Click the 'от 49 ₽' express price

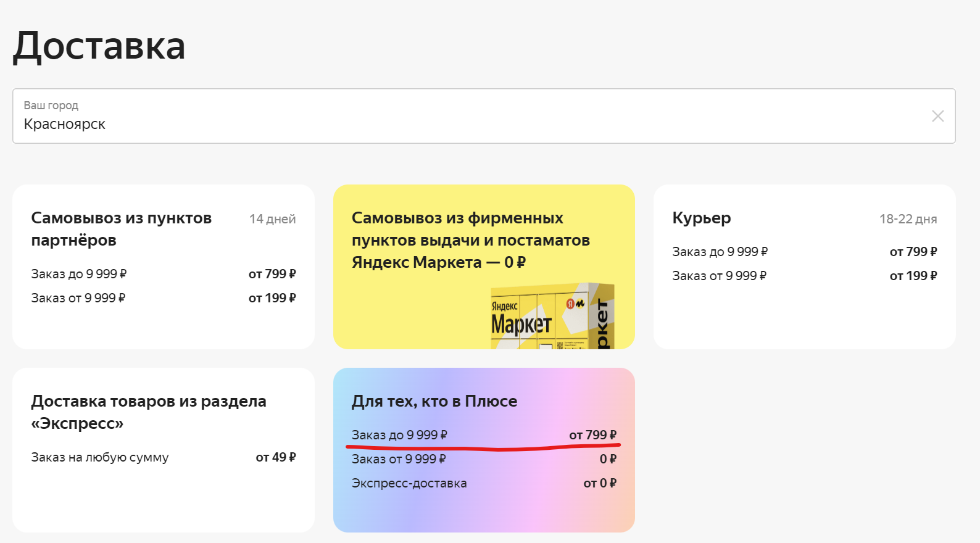(276, 457)
